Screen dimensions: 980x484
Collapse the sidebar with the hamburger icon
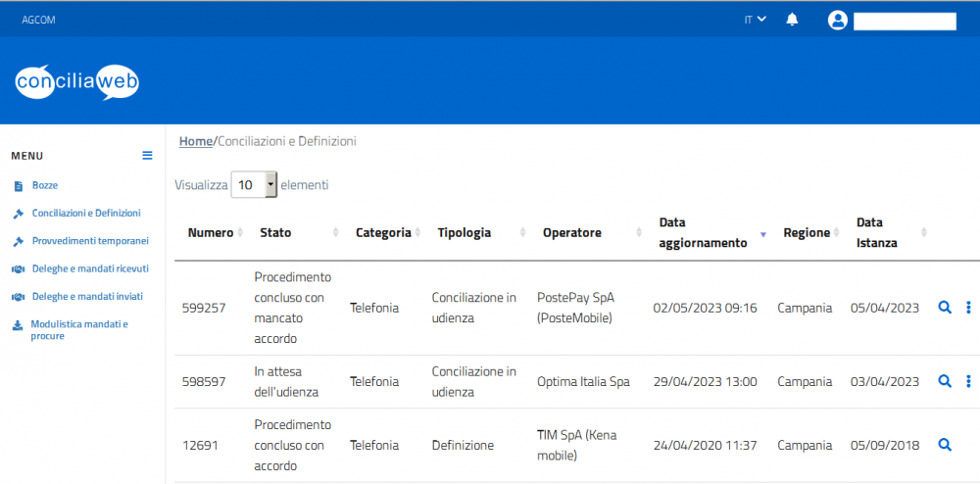[147, 155]
